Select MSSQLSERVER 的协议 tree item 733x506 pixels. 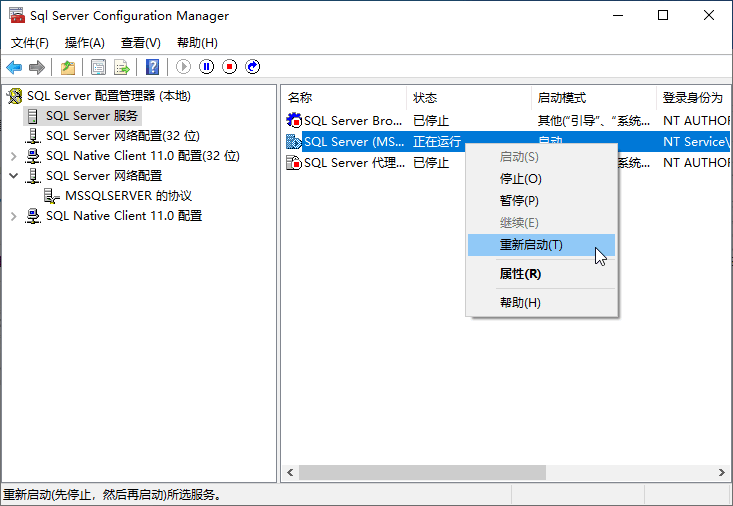(x=129, y=196)
